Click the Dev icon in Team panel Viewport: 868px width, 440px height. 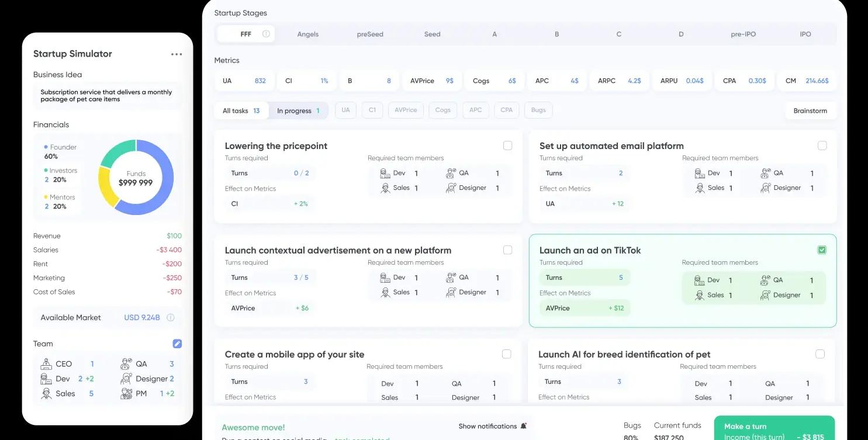(x=46, y=379)
